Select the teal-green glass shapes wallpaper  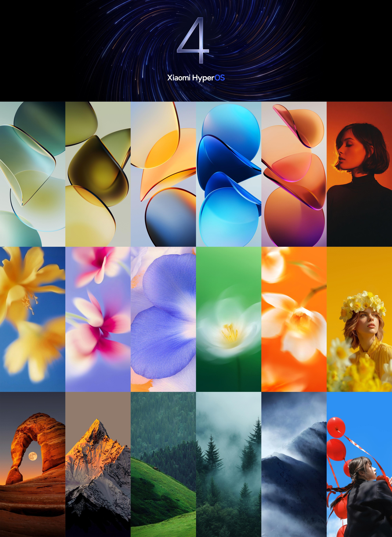pos(33,174)
